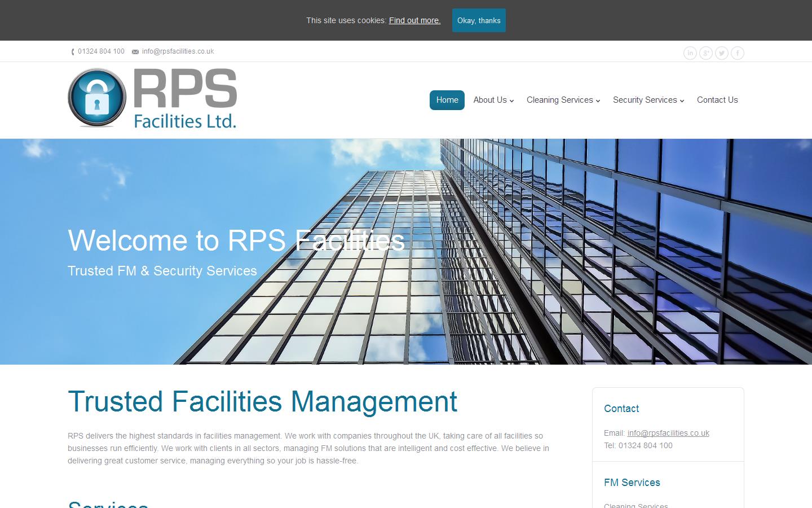Expand the About Us dropdown

[x=493, y=100]
